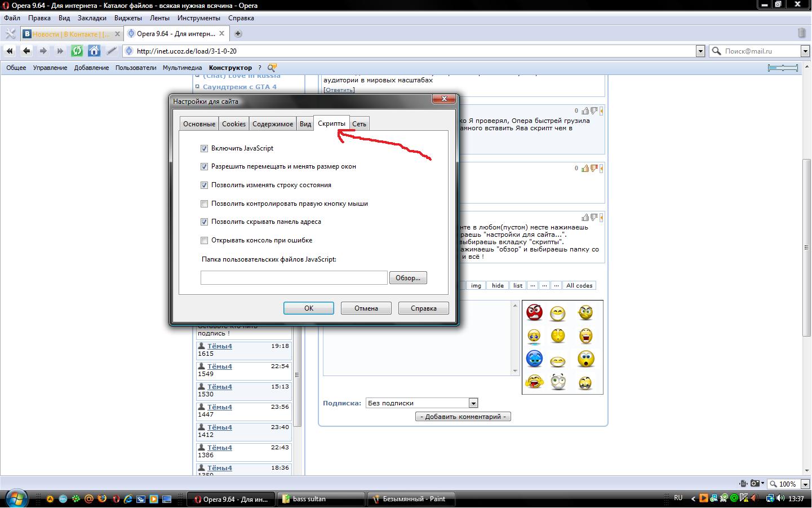Open the Конструктор admin menu

(230, 68)
